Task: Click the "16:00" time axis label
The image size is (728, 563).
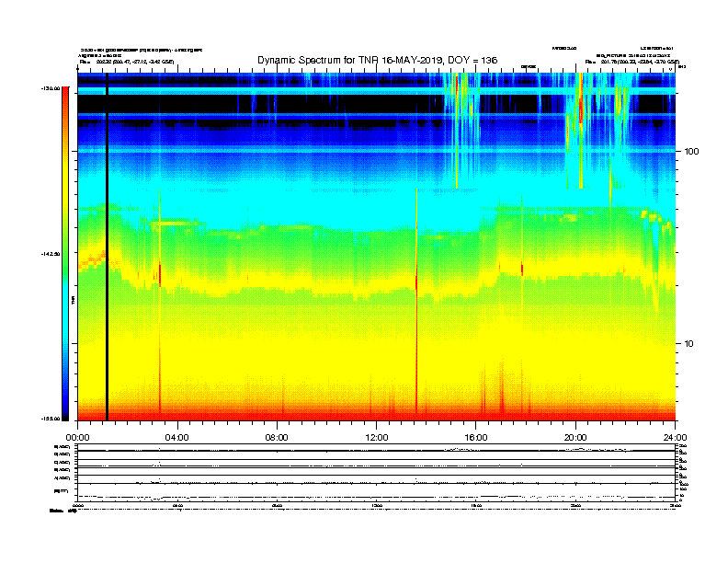Action: point(476,438)
